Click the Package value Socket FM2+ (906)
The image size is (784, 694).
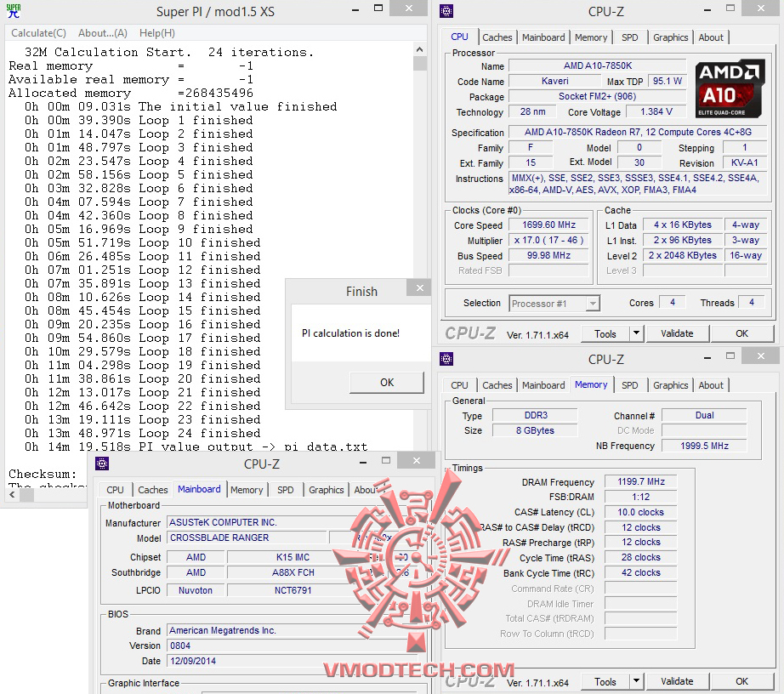(x=598, y=96)
